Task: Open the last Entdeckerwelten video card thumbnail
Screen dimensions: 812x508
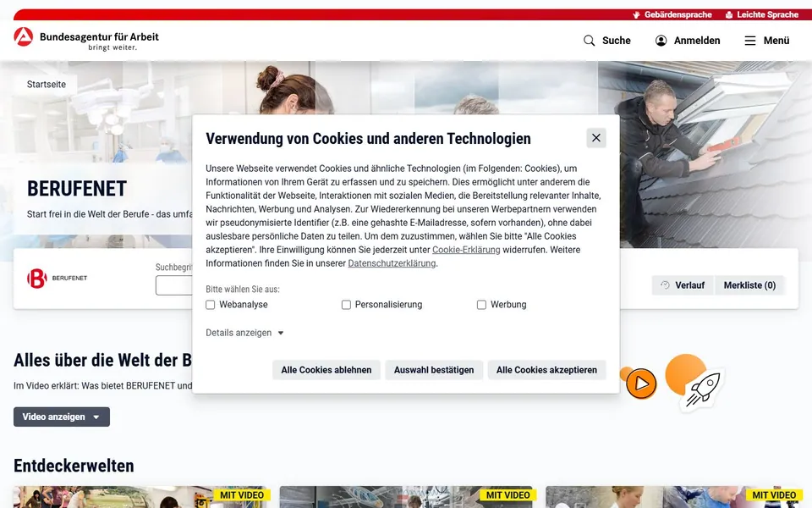Action: (672, 497)
